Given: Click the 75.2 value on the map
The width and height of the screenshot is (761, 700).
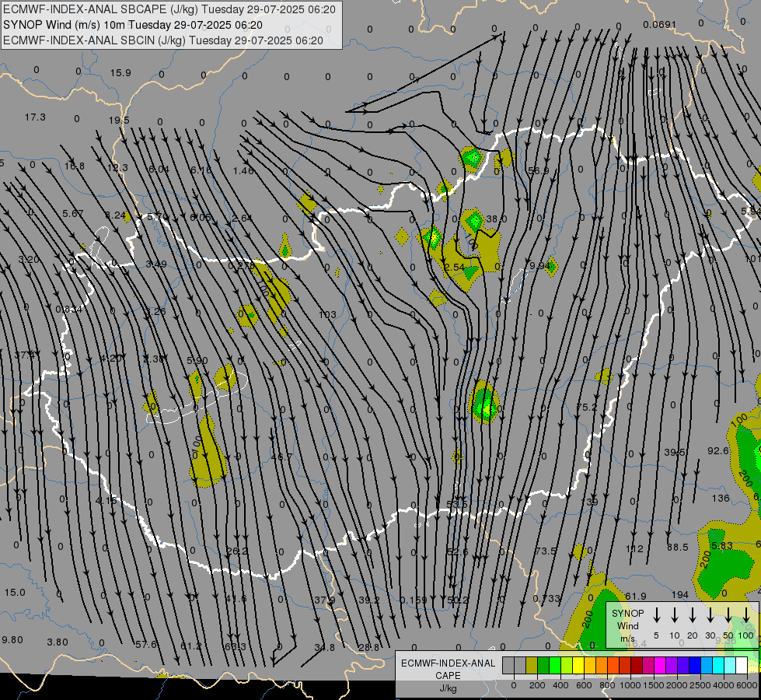Looking at the screenshot, I should 587,407.
